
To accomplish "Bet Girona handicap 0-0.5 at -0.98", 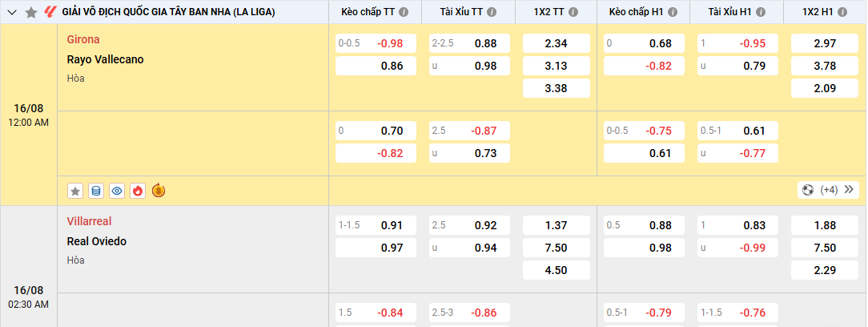I will (x=376, y=43).
